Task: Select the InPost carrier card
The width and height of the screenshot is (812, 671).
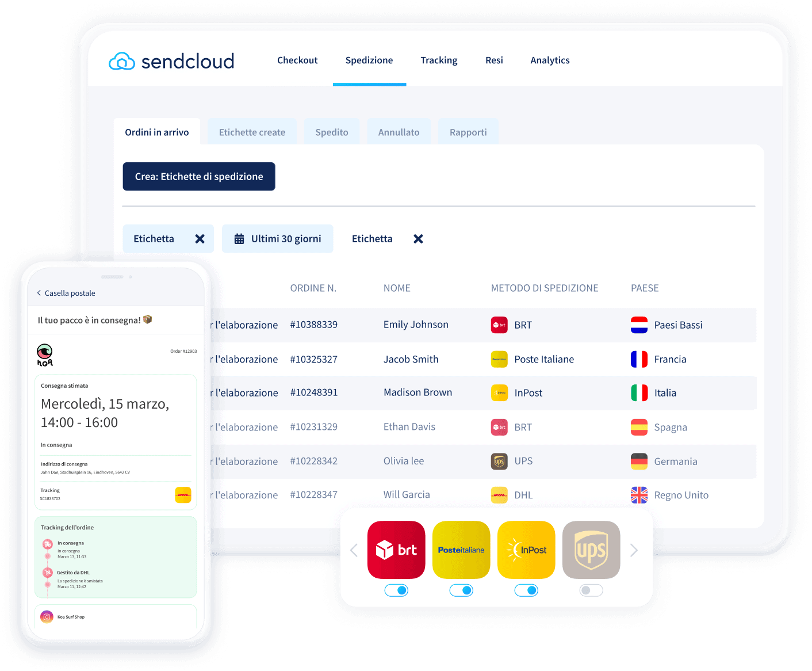Action: point(526,550)
